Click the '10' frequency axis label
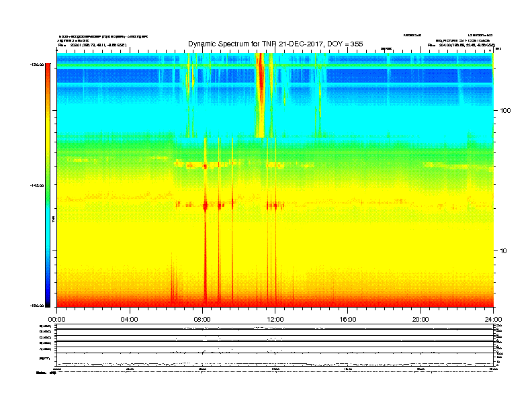Screen dimensions: 532x411 coord(504,251)
